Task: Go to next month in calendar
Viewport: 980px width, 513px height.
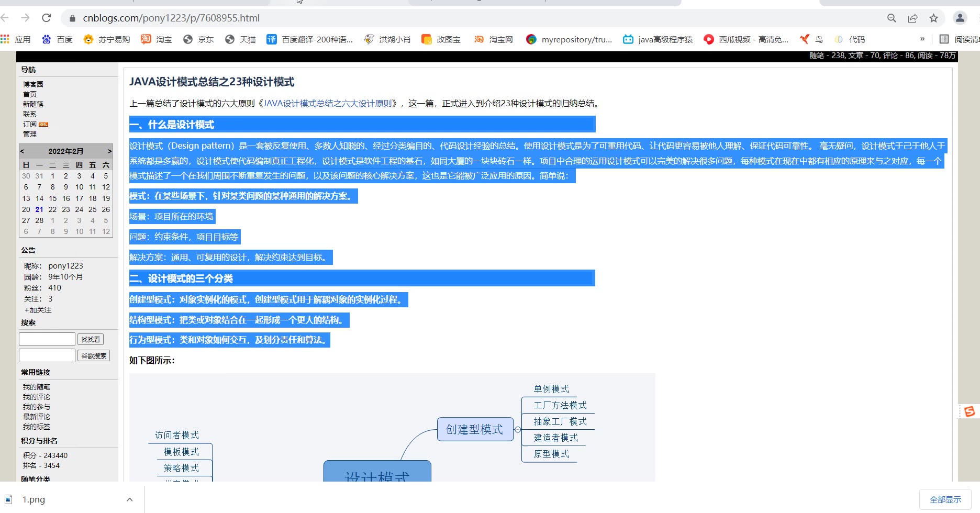Action: (109, 151)
